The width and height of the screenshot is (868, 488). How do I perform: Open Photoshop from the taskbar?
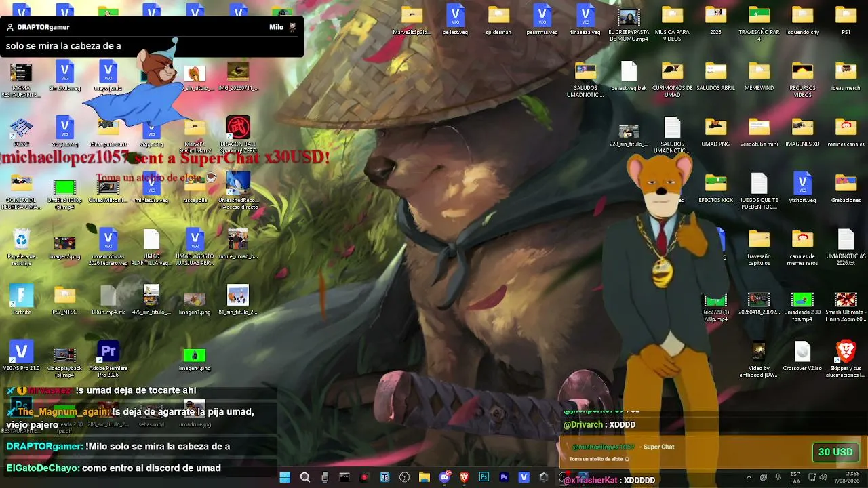tap(484, 477)
